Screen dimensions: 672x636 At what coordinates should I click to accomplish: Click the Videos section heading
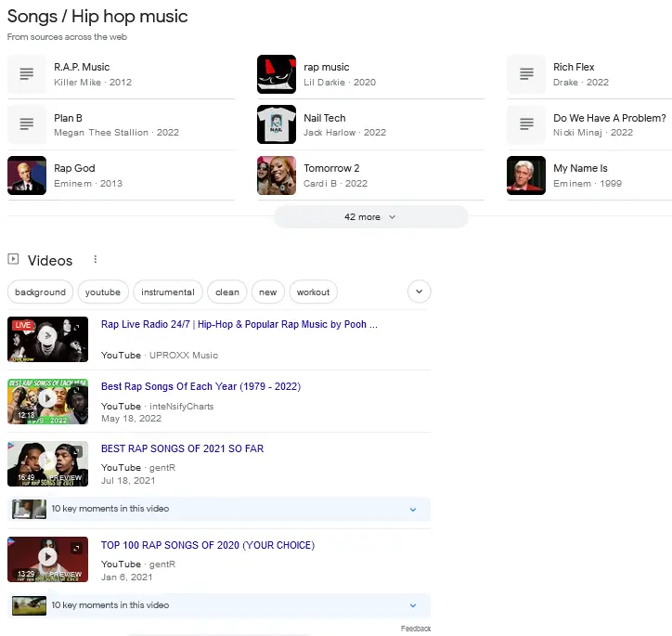(x=50, y=261)
